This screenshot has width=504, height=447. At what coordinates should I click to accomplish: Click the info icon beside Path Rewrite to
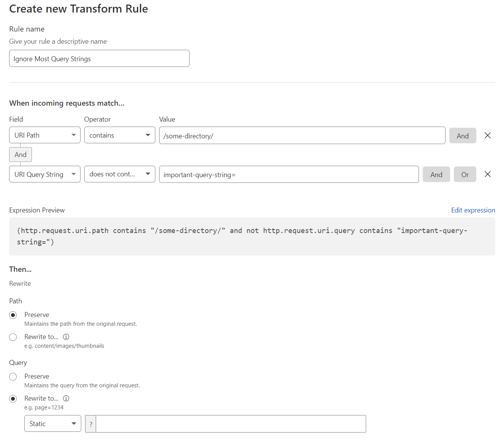click(x=66, y=337)
